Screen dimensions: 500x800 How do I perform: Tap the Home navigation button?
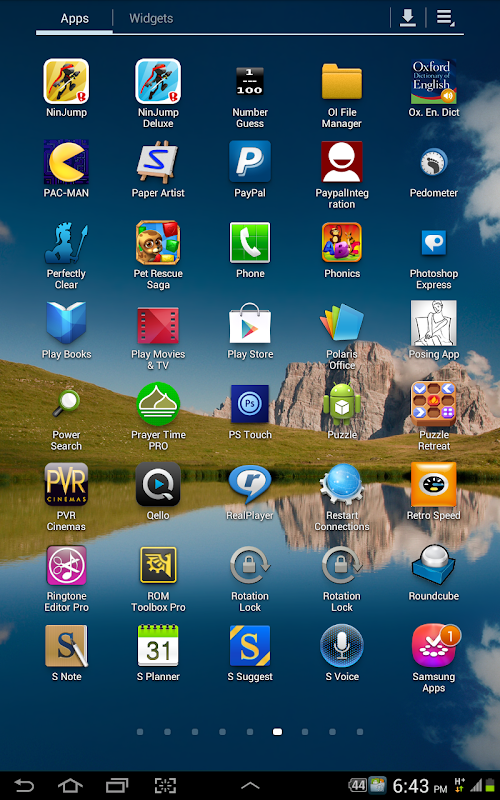point(70,785)
